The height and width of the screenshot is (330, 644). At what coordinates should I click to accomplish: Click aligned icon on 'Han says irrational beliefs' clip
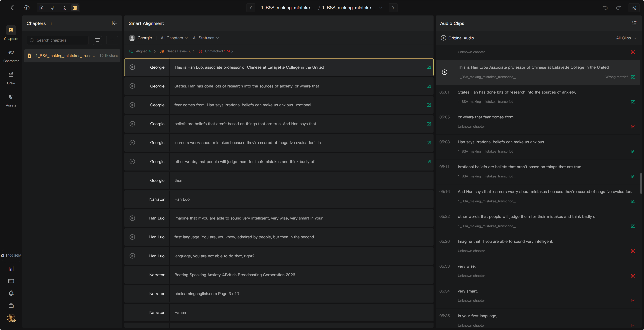[x=633, y=152]
